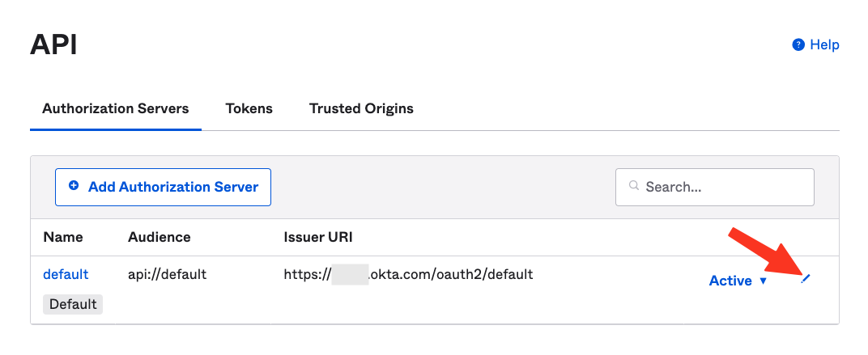Click the API page heading
The image size is (868, 355).
pyautogui.click(x=53, y=44)
